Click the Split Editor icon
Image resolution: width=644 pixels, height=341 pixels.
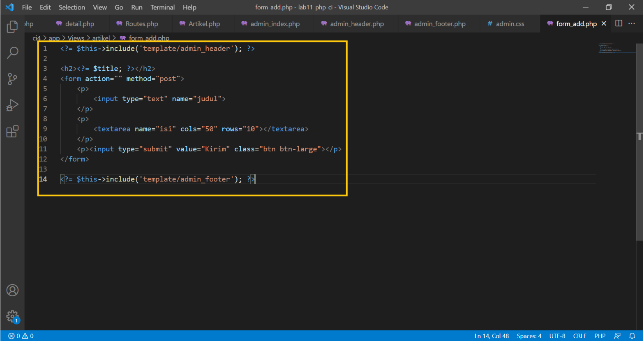click(619, 23)
